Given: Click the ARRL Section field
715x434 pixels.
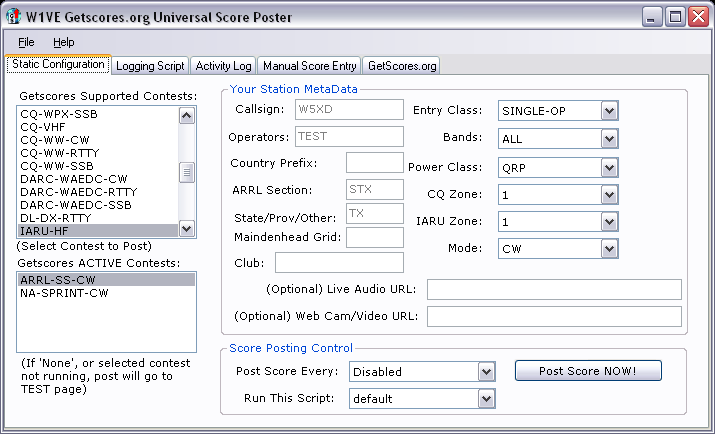Looking at the screenshot, I should coord(375,189).
